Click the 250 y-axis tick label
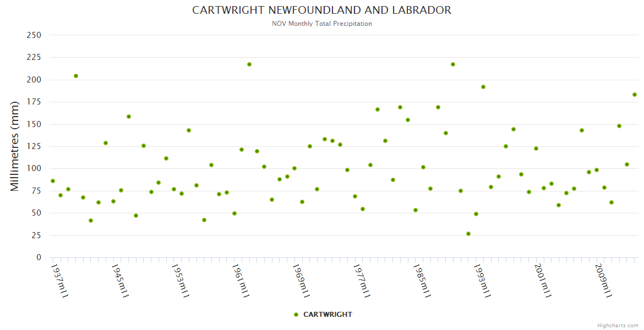 [x=34, y=35]
